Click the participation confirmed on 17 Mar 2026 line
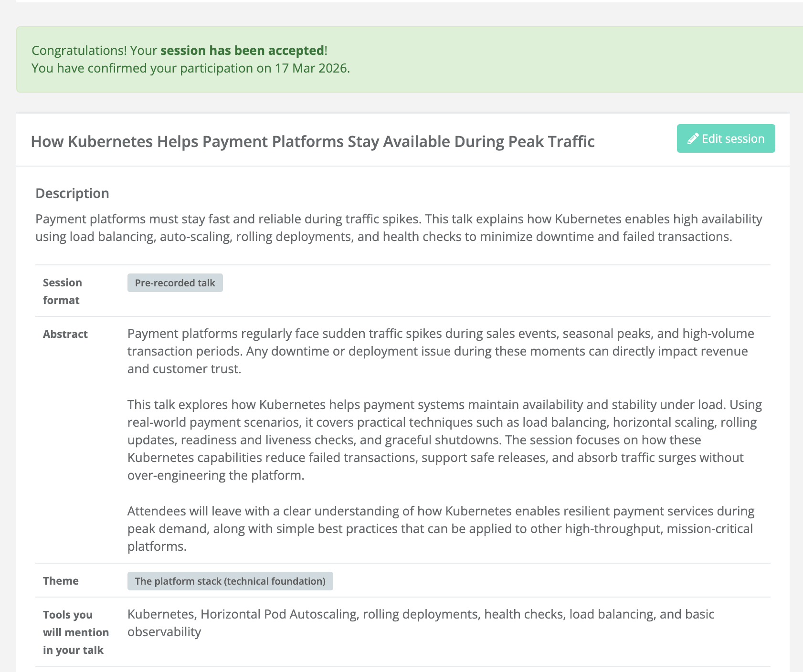Image resolution: width=803 pixels, height=672 pixels. [190, 68]
